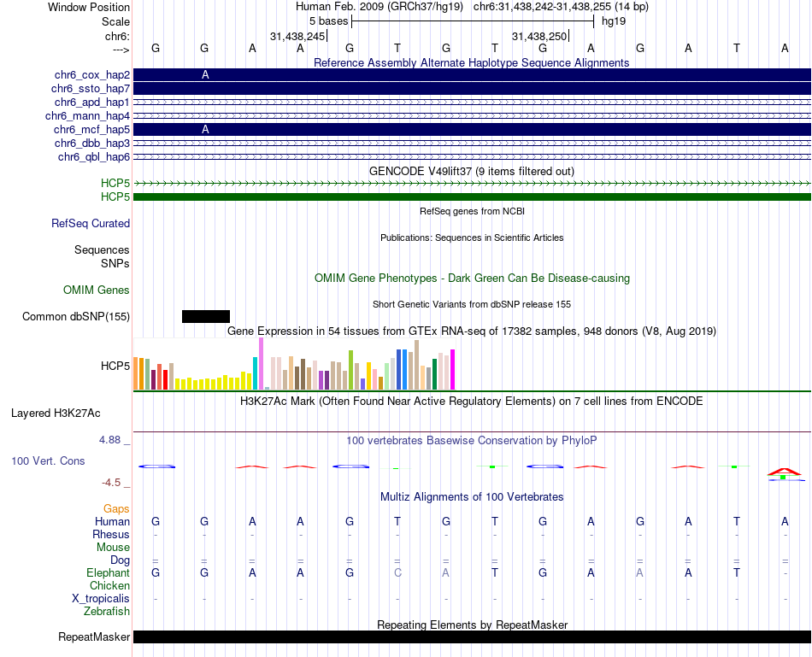Click the solid blue chr6_ssto_hap7 alignment bar
The width and height of the screenshot is (812, 657).
click(472, 89)
